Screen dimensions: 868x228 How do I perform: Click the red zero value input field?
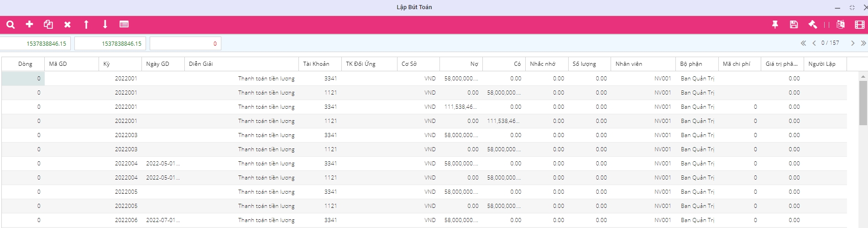coord(185,44)
